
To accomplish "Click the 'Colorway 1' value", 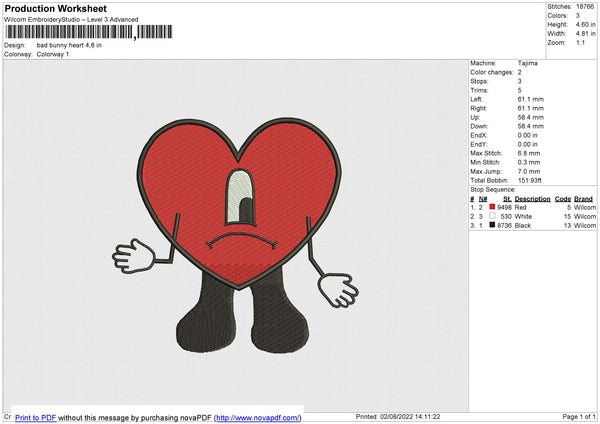I will [53, 54].
